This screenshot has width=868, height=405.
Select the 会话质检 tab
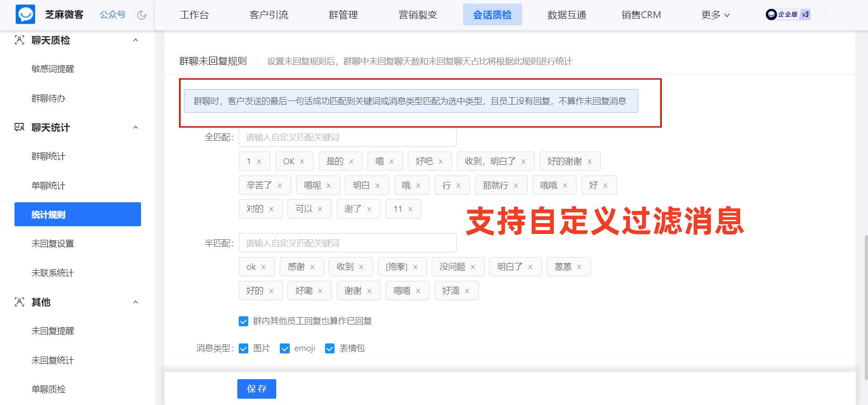492,14
